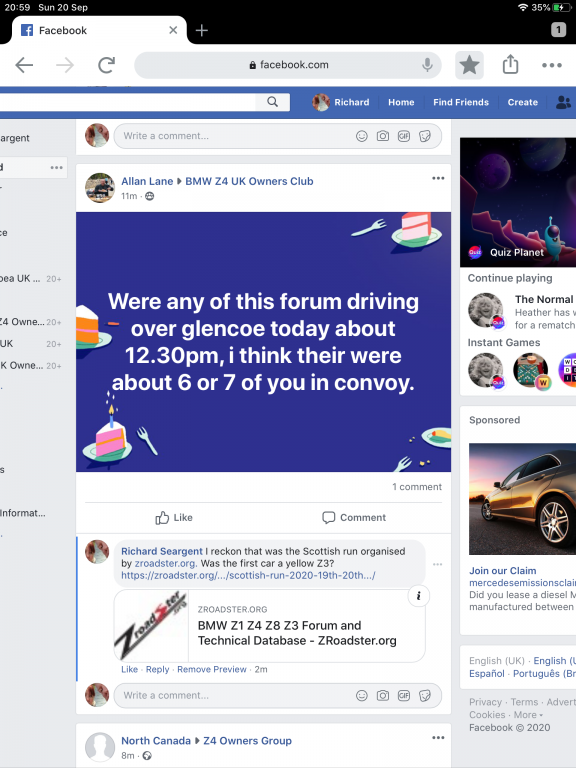Like Richard Seargent's comment
Image resolution: width=576 pixels, height=768 pixels.
tap(129, 669)
